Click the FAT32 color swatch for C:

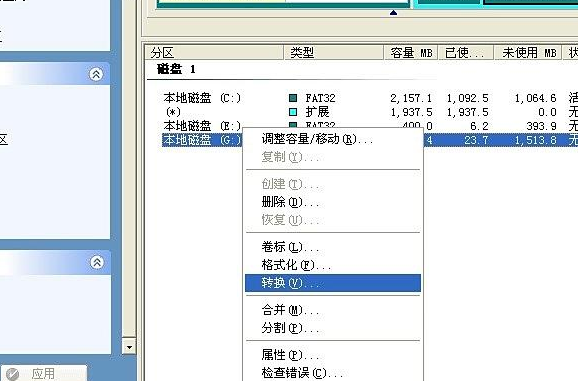(x=293, y=98)
